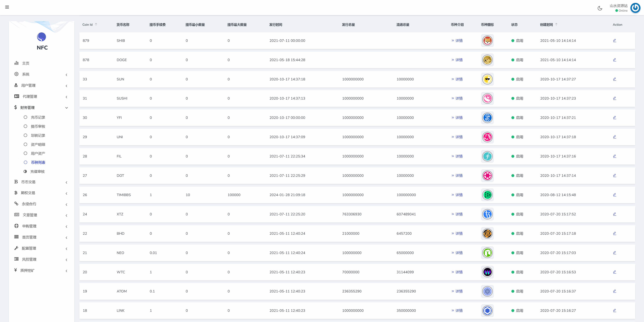This screenshot has height=322, width=644.
Task: Expand the 用户管理 section
Action: tap(28, 85)
